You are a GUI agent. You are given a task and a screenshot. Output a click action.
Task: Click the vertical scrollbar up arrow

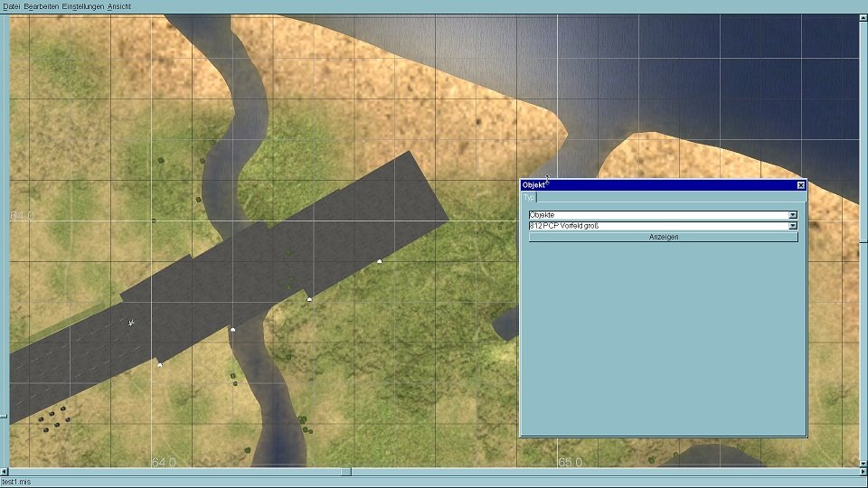(863, 18)
